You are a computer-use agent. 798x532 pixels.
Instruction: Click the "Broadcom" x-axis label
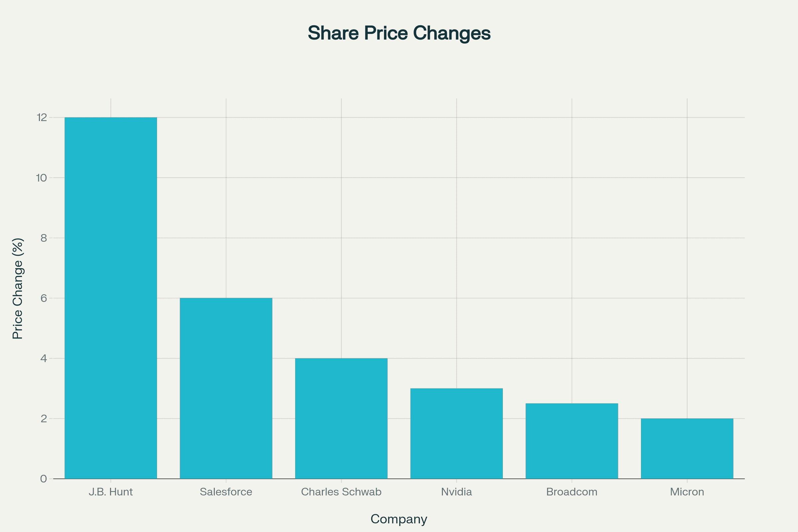(x=572, y=492)
